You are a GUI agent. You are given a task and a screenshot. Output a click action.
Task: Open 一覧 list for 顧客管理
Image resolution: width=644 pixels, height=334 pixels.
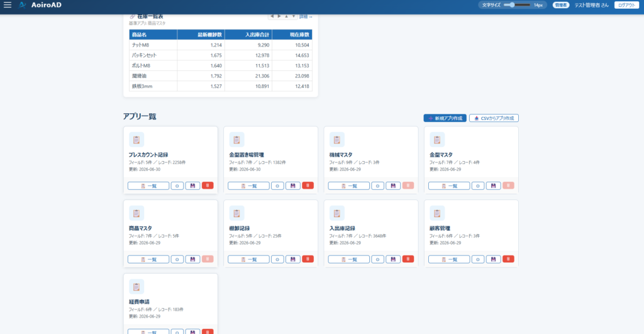pos(449,259)
